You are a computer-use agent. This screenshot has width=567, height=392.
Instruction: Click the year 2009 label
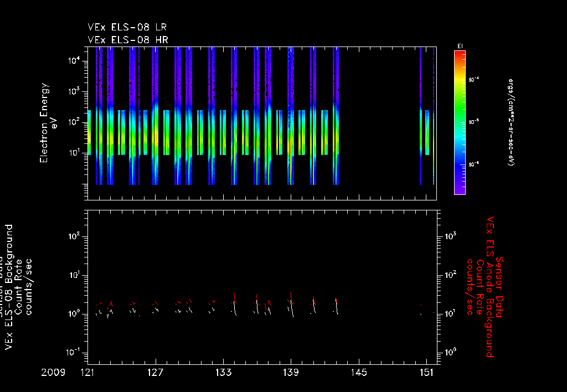click(x=53, y=373)
